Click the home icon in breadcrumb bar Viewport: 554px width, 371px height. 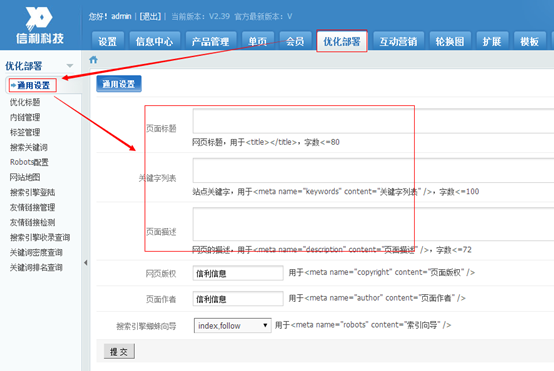[x=93, y=60]
